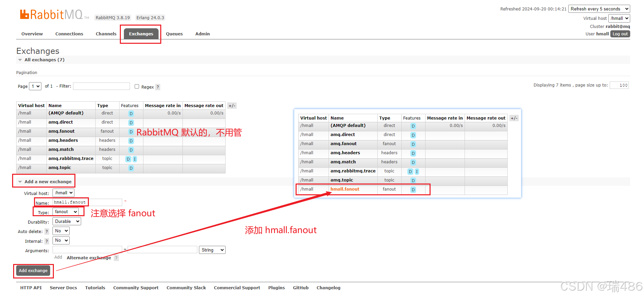
Task: Switch to the Queues tab
Action: tap(174, 34)
